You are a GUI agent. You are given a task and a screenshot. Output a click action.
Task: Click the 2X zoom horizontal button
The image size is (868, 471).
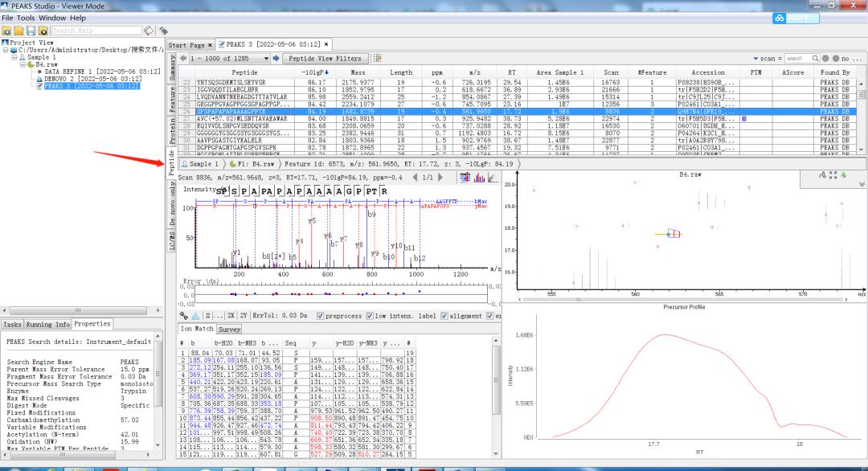(x=231, y=316)
